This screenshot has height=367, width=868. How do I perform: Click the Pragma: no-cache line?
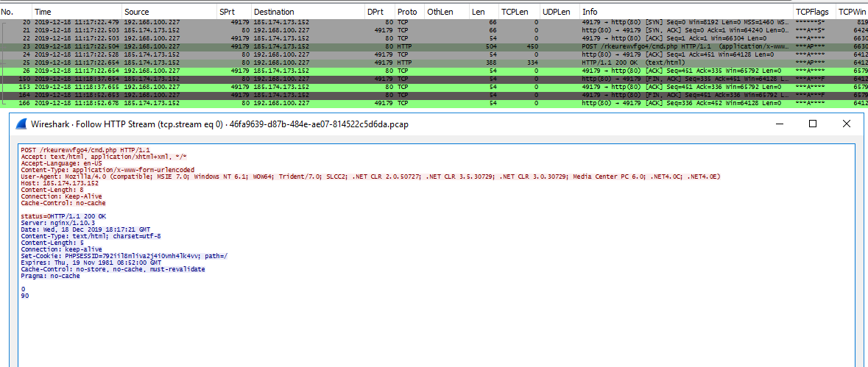click(x=50, y=276)
